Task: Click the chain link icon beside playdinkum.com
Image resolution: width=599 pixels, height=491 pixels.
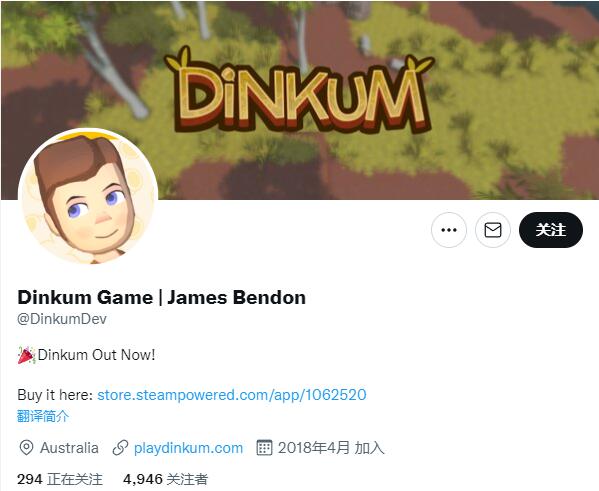Action: pyautogui.click(x=120, y=448)
